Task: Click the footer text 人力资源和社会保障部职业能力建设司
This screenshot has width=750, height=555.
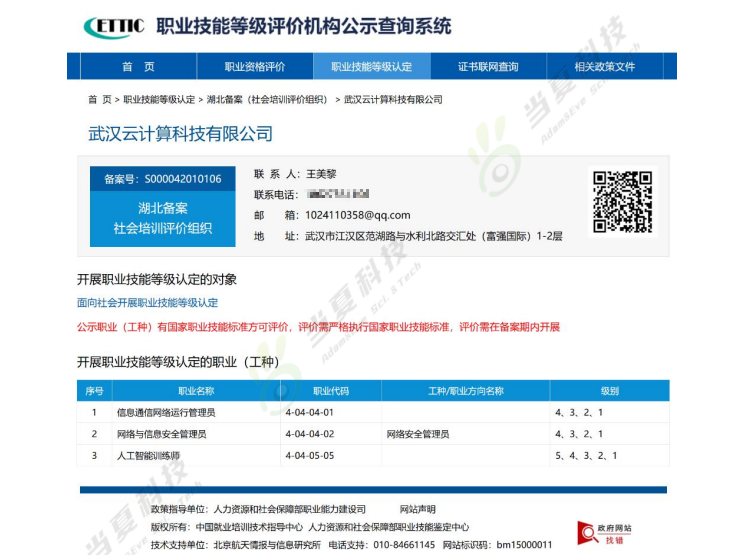Action: click(x=290, y=510)
